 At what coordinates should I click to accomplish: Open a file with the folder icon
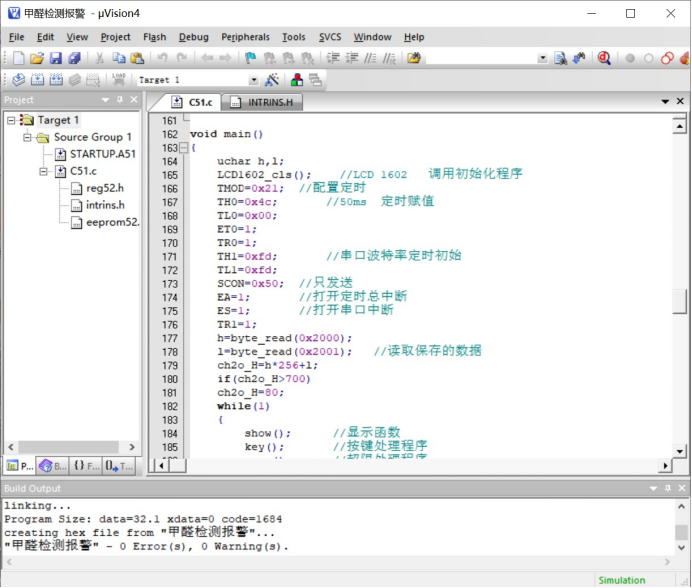click(x=37, y=58)
